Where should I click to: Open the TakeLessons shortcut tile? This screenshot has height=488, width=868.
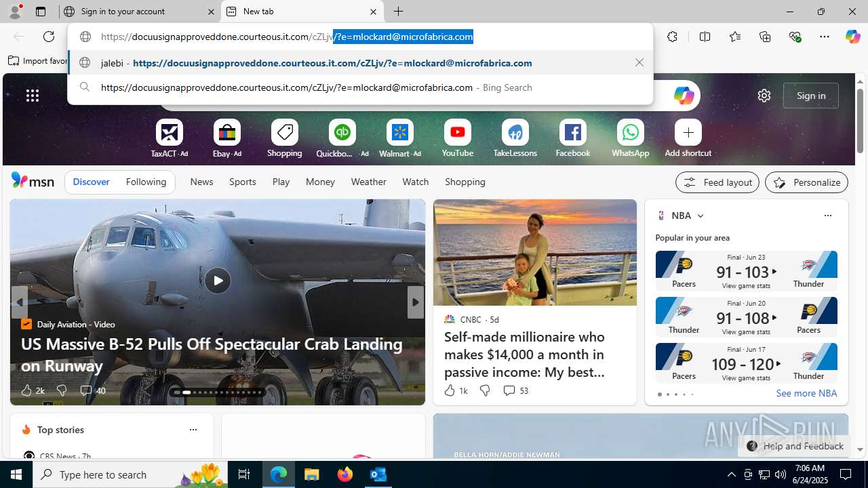[515, 139]
